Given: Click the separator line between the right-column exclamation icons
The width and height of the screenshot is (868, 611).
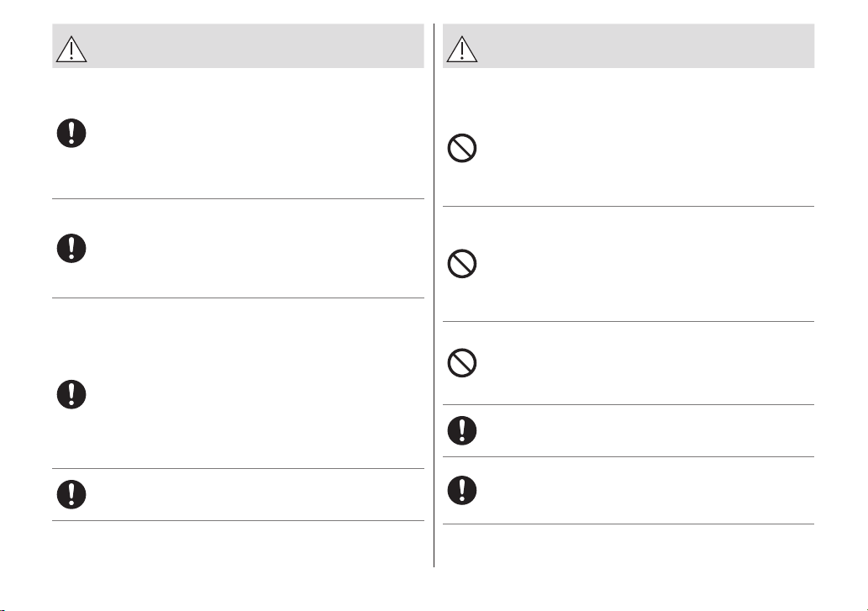Looking at the screenshot, I should click(629, 456).
